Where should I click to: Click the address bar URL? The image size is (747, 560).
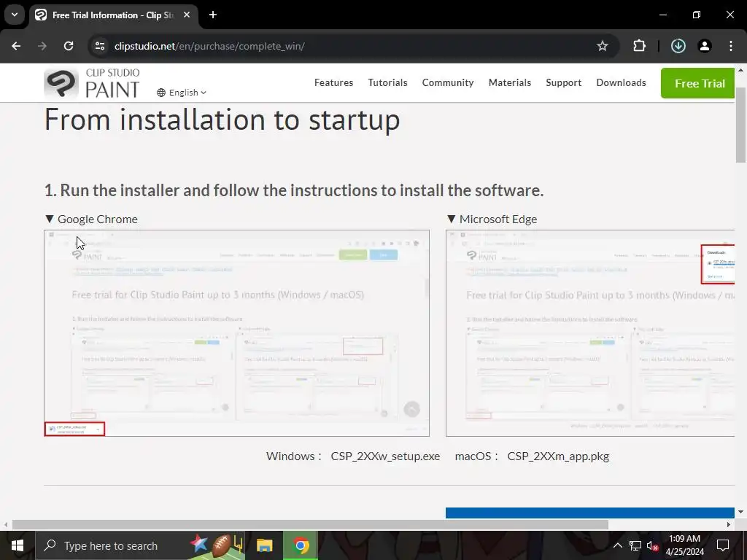point(209,46)
